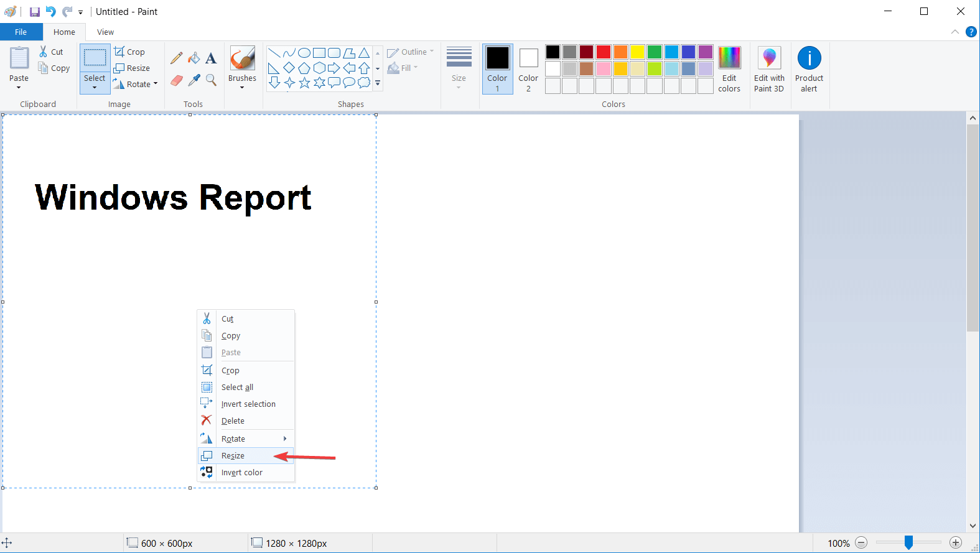
Task: Pick the yellow color swatch
Action: tap(637, 52)
